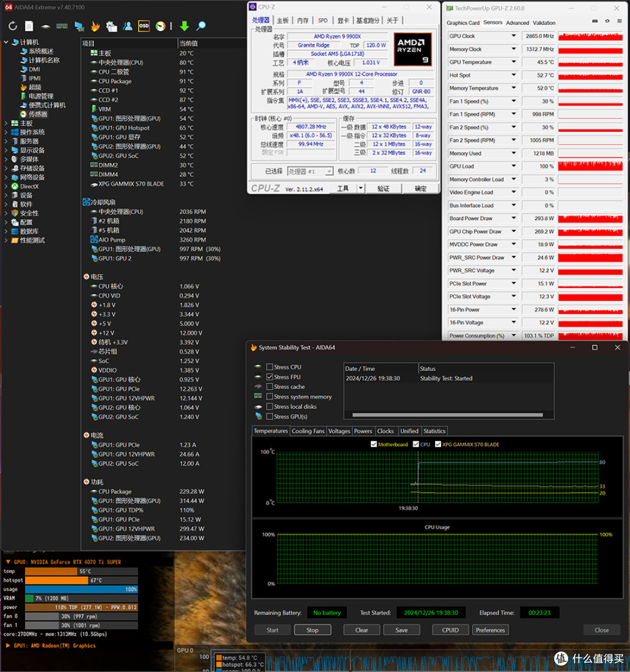
Task: Launch stability test via flame toolbar icon
Action: [x=95, y=26]
